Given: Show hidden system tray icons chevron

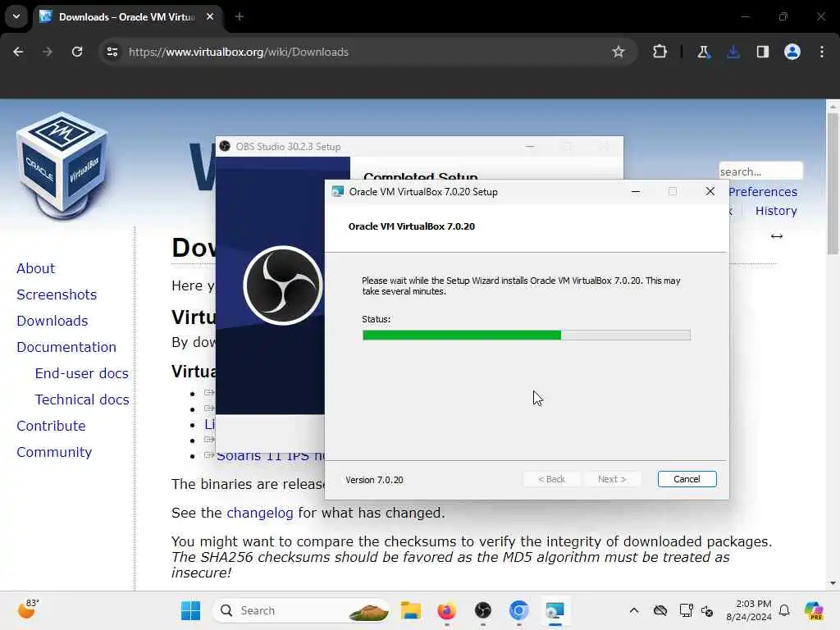Looking at the screenshot, I should click(634, 610).
